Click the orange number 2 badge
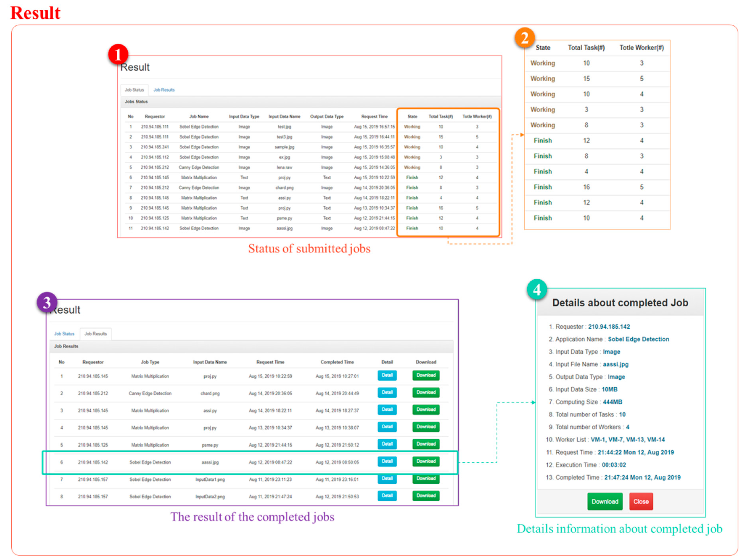The height and width of the screenshot is (560, 743). [525, 38]
